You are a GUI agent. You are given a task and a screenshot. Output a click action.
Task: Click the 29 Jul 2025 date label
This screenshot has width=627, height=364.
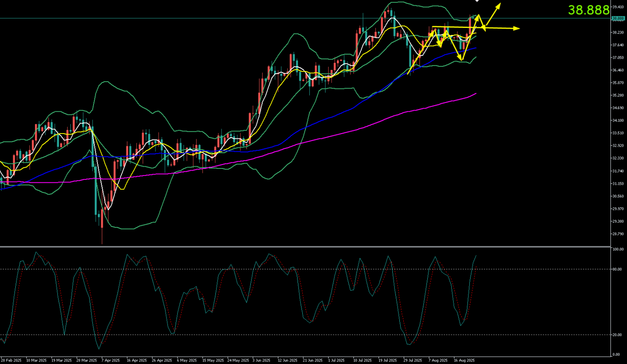414,361
